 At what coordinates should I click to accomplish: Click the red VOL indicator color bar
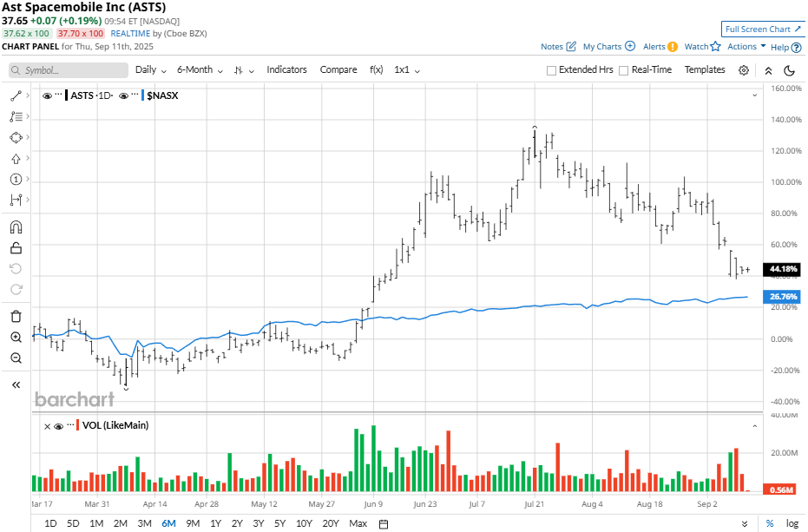point(77,426)
